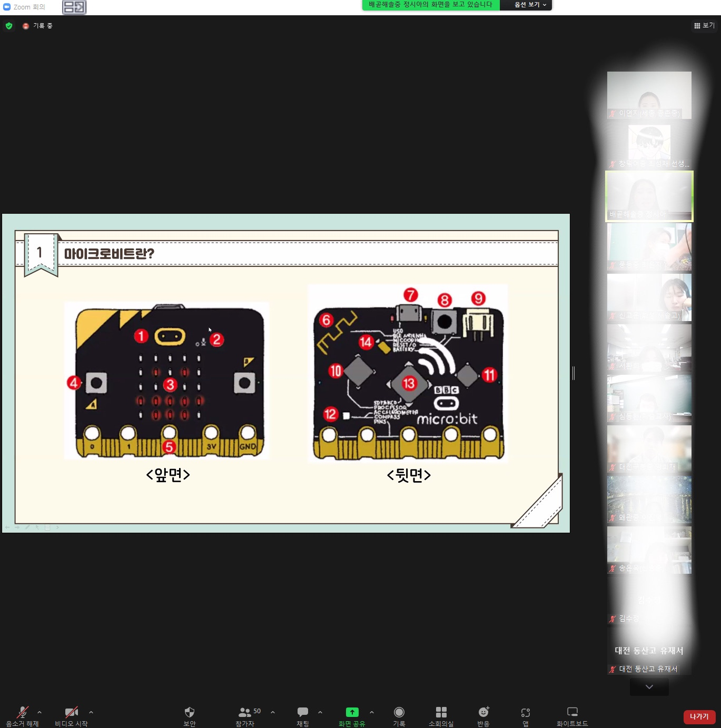The width and height of the screenshot is (721, 728).
Task: Expand video options arrow beside 비디오 시작
Action: [x=91, y=712]
